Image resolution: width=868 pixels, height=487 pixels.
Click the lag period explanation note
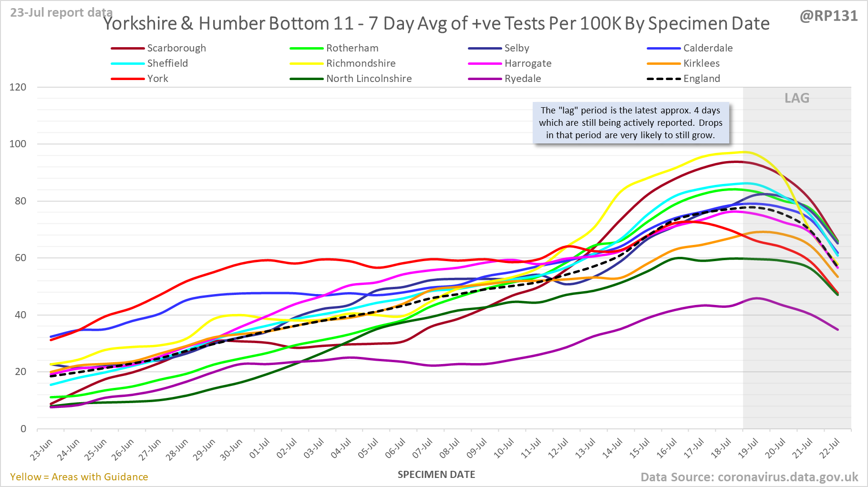[x=630, y=123]
